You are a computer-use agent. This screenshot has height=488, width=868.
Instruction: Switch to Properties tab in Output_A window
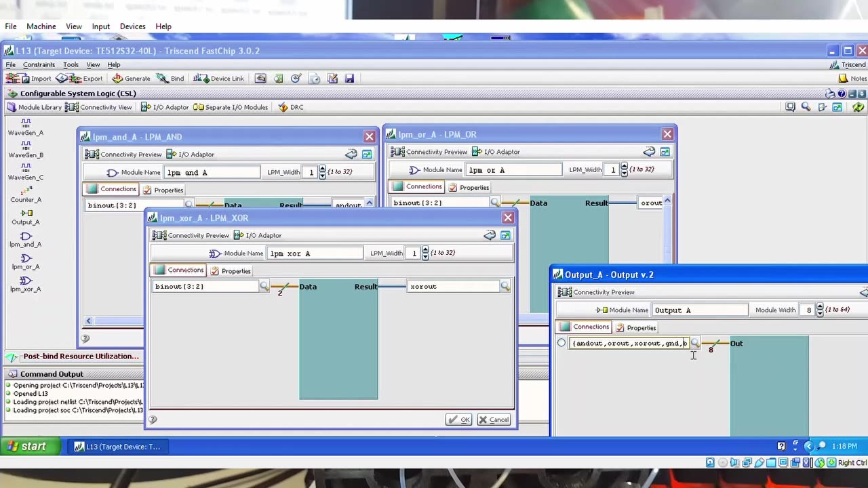635,328
